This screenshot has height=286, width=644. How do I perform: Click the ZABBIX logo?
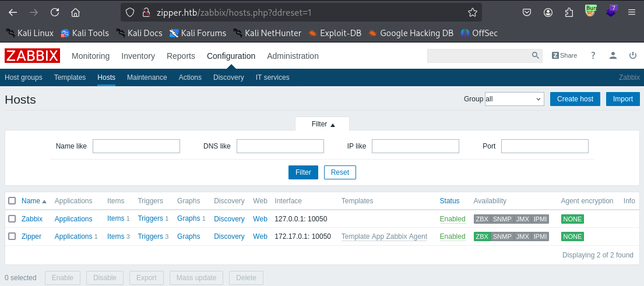coord(33,56)
